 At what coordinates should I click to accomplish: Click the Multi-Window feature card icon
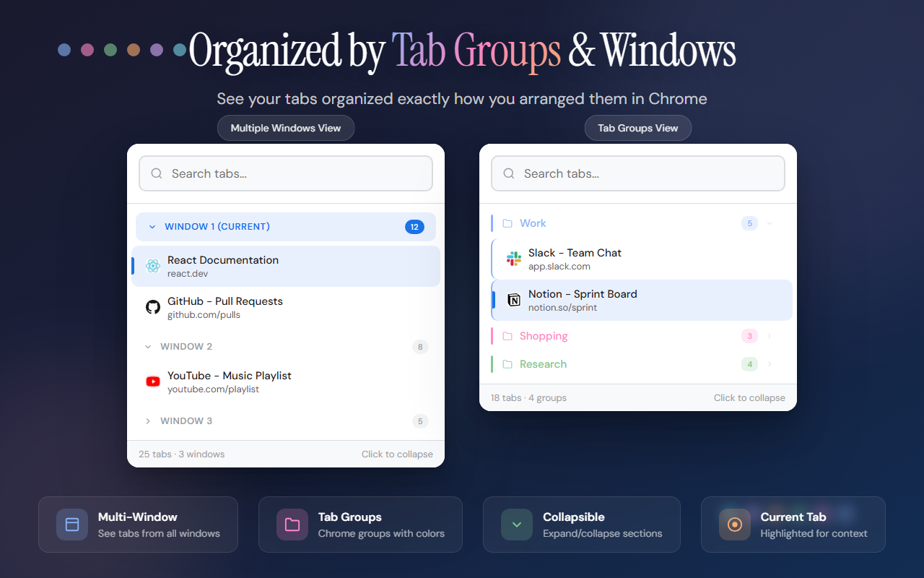coord(72,525)
